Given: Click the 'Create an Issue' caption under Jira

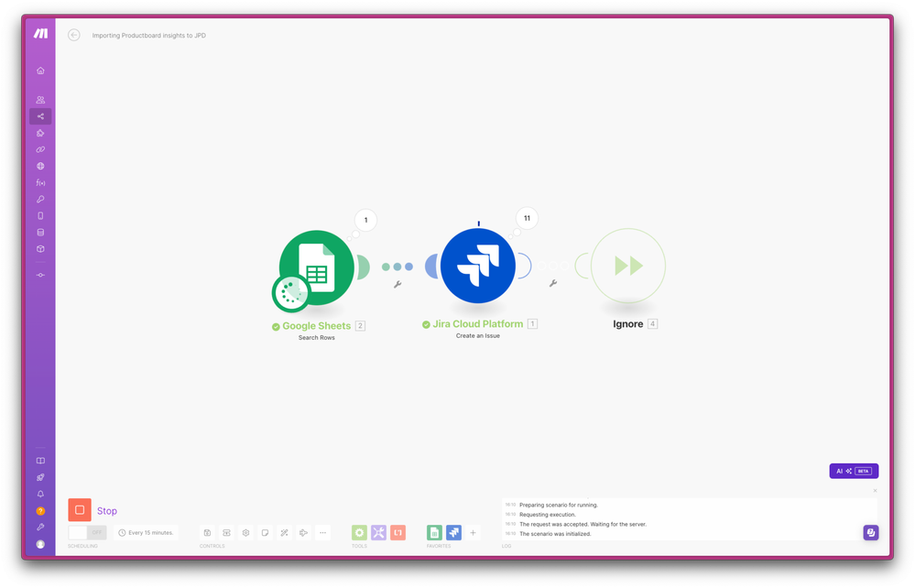Looking at the screenshot, I should click(x=478, y=336).
